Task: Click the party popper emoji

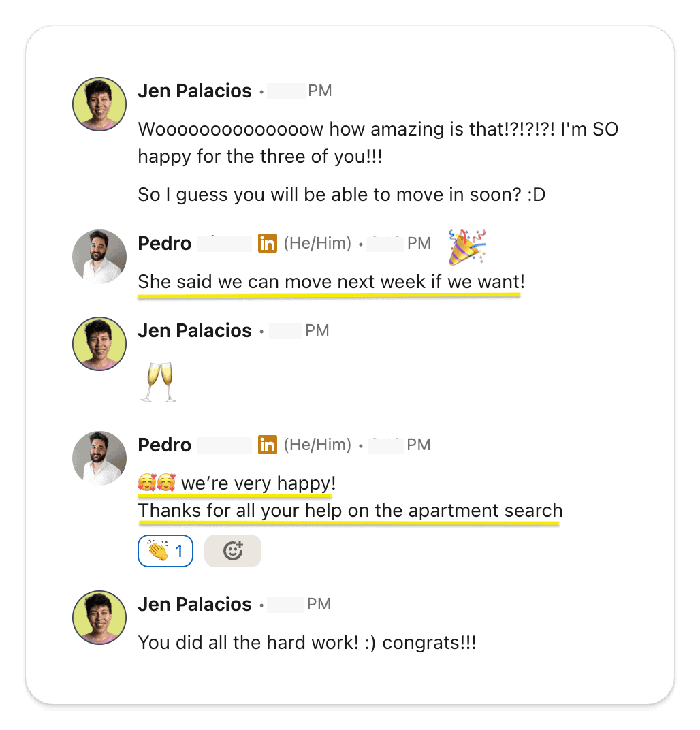Action: point(466,247)
